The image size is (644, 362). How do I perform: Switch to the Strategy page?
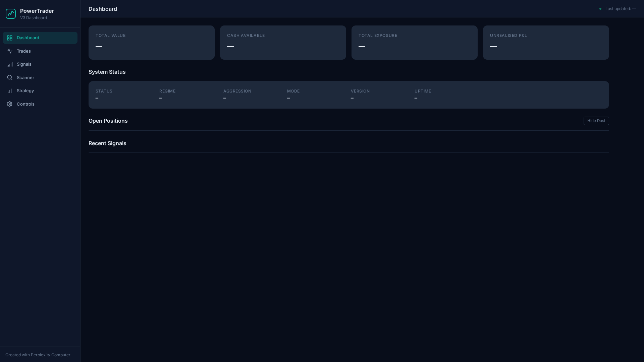25,91
